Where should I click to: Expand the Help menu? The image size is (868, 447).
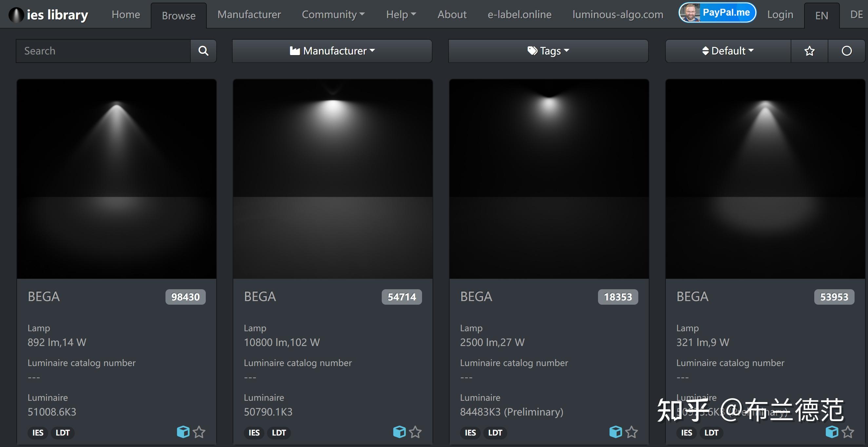point(401,14)
